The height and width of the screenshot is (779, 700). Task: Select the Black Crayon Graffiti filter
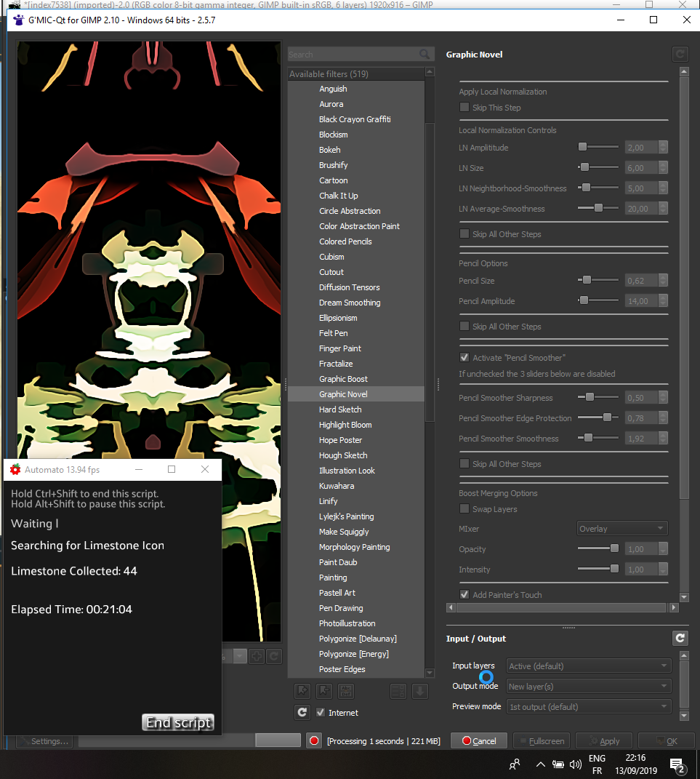[356, 119]
